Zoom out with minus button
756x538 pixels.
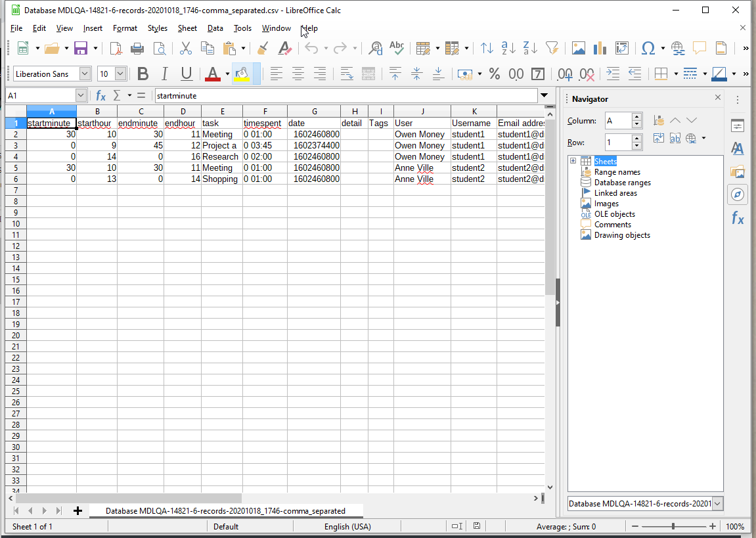[x=635, y=526]
